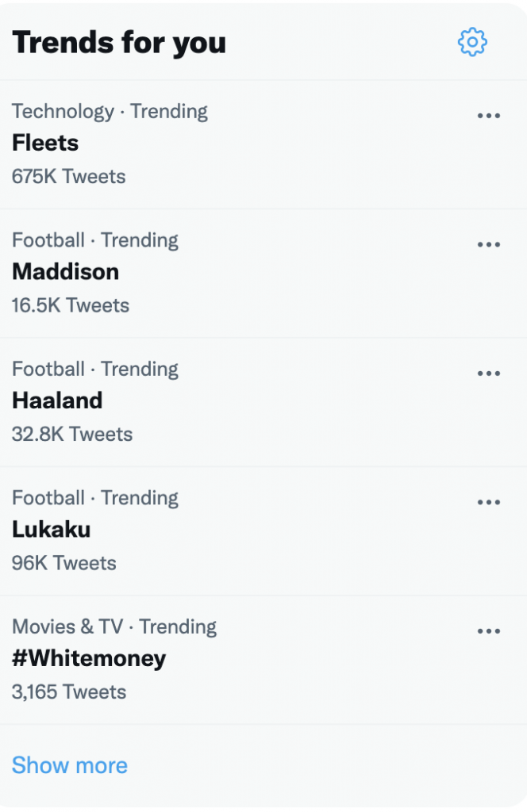Click the three-dot menu beside Haaland

coord(488,373)
